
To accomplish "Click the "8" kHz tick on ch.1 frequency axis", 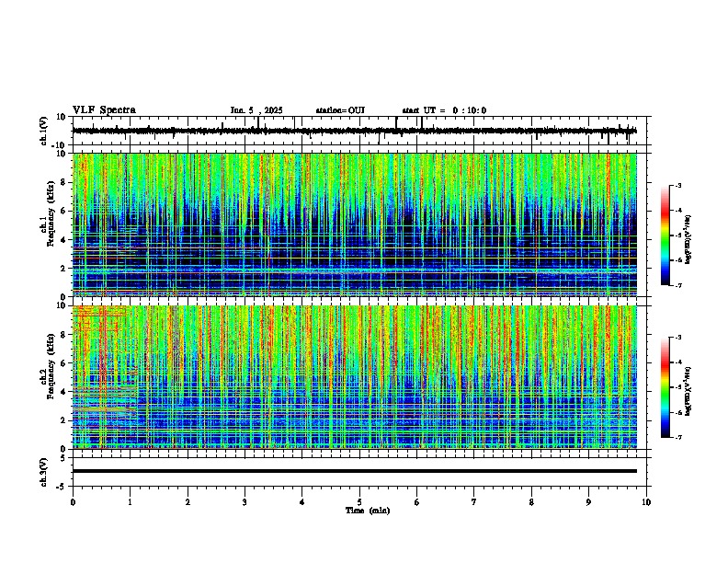I will point(63,182).
